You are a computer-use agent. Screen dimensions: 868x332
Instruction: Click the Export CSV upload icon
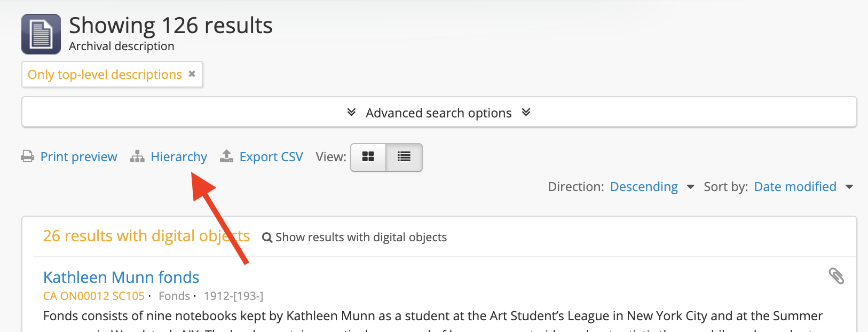click(226, 156)
